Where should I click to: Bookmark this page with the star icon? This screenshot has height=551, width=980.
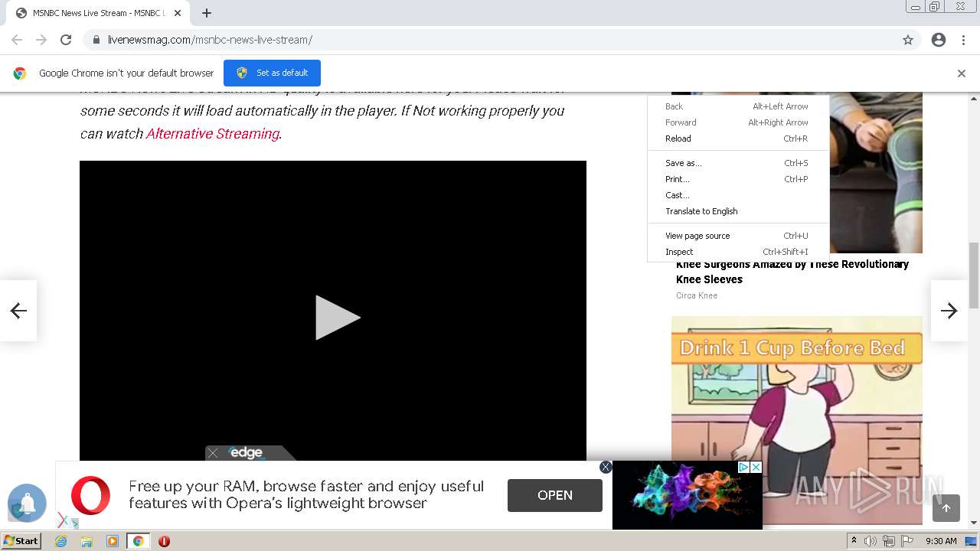pyautogui.click(x=908, y=40)
